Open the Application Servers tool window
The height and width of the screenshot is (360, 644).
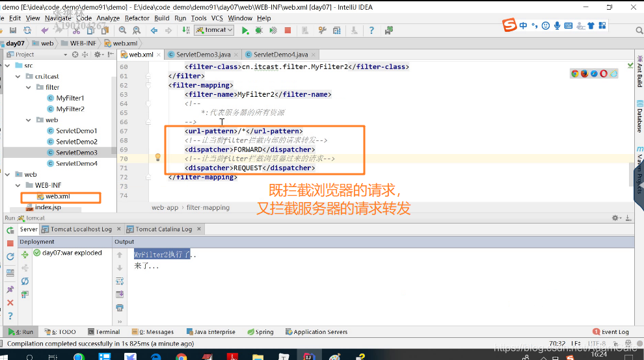[x=316, y=332]
